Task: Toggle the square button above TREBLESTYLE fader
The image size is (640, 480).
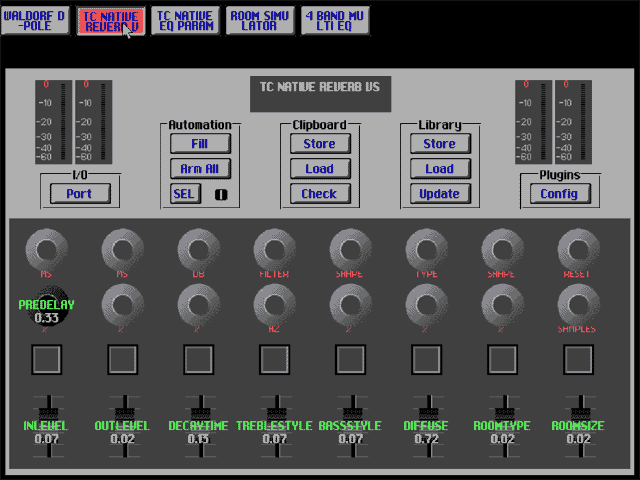Action: 274,359
